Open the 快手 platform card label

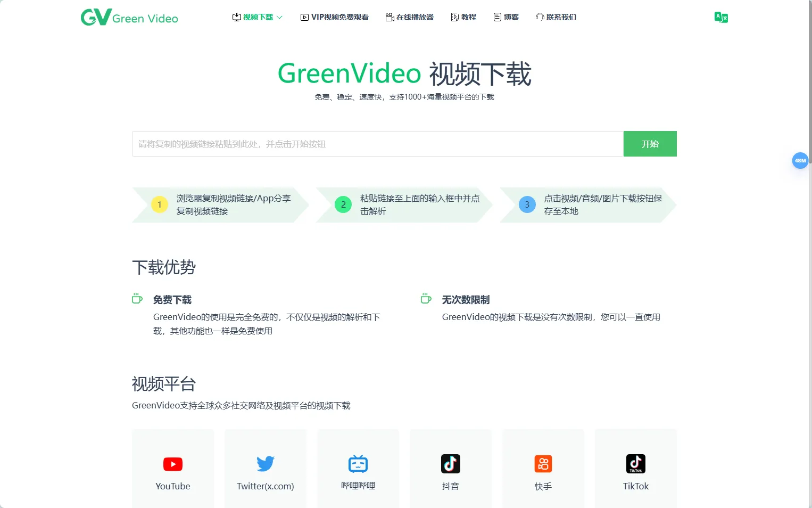(x=543, y=486)
